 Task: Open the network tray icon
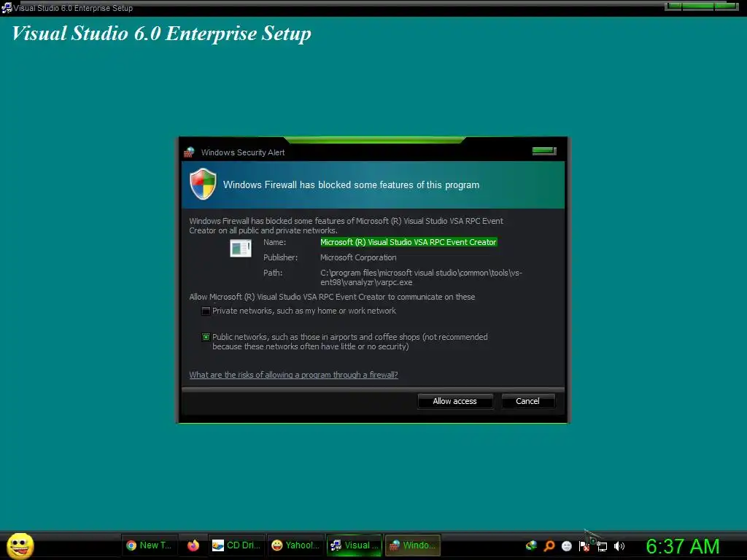click(x=602, y=547)
